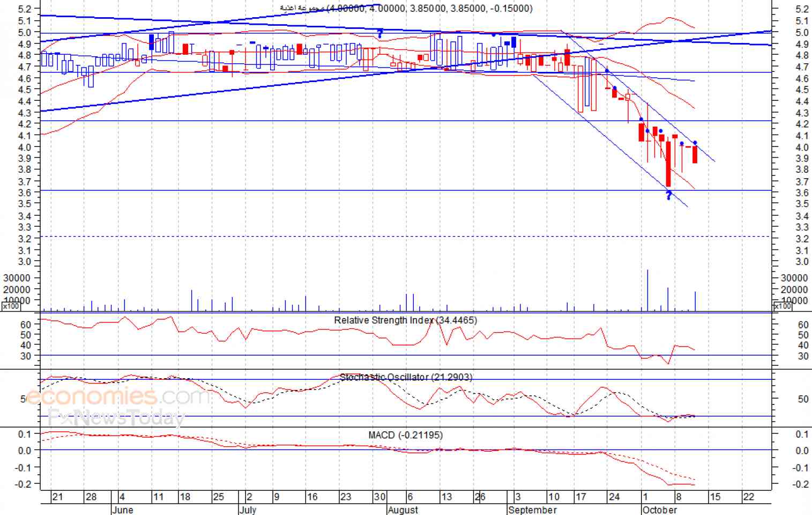Click the 60 RSI level on left axis

(x=26, y=325)
